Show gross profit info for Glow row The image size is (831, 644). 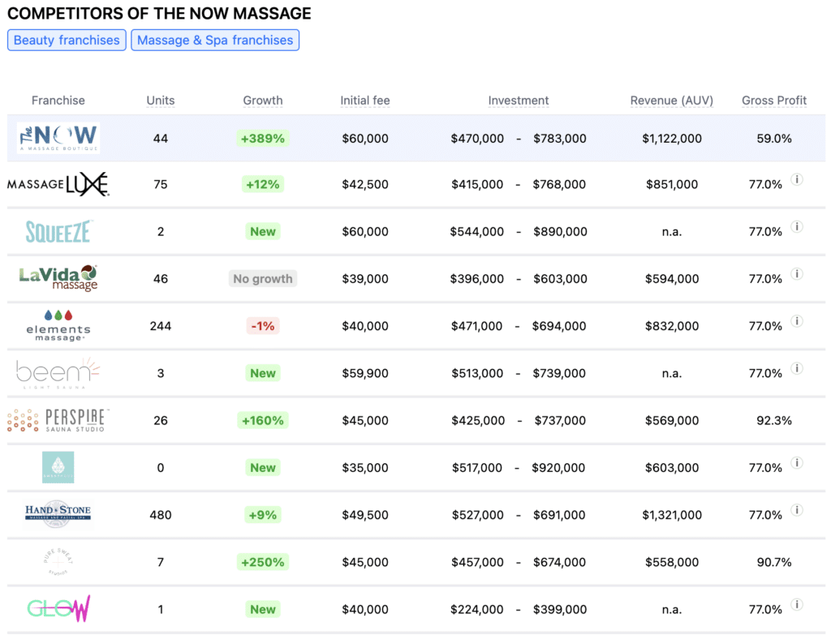(797, 604)
